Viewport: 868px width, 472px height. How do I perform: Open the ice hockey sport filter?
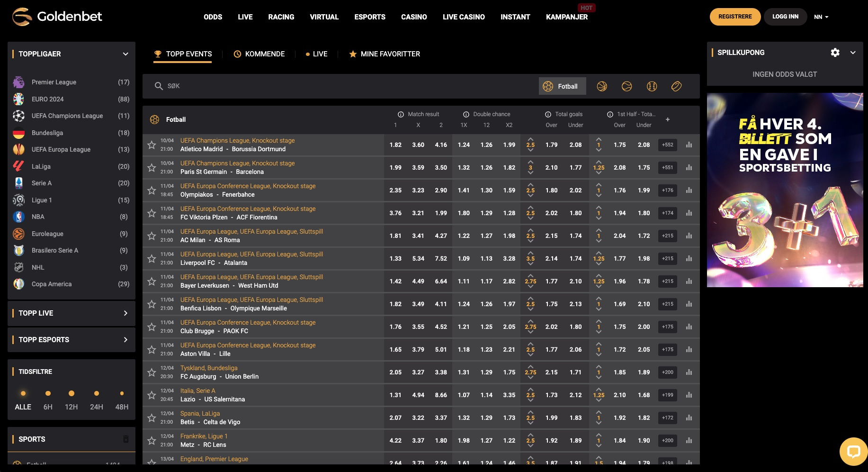(676, 86)
